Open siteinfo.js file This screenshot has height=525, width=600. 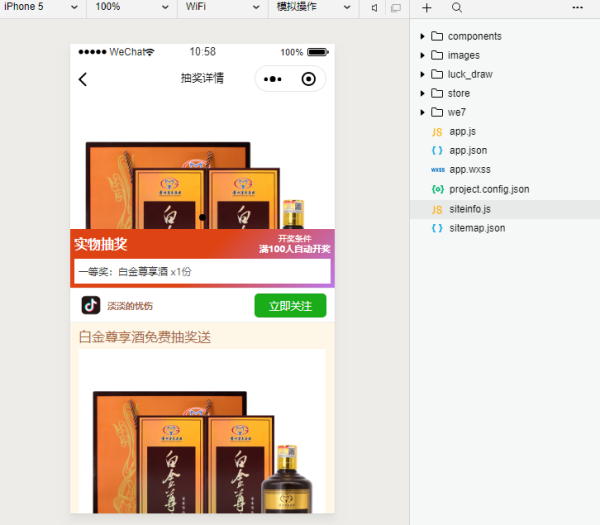pos(505,209)
